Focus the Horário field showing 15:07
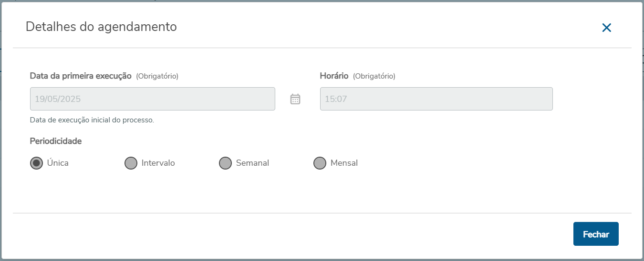The height and width of the screenshot is (261, 644). (x=436, y=99)
